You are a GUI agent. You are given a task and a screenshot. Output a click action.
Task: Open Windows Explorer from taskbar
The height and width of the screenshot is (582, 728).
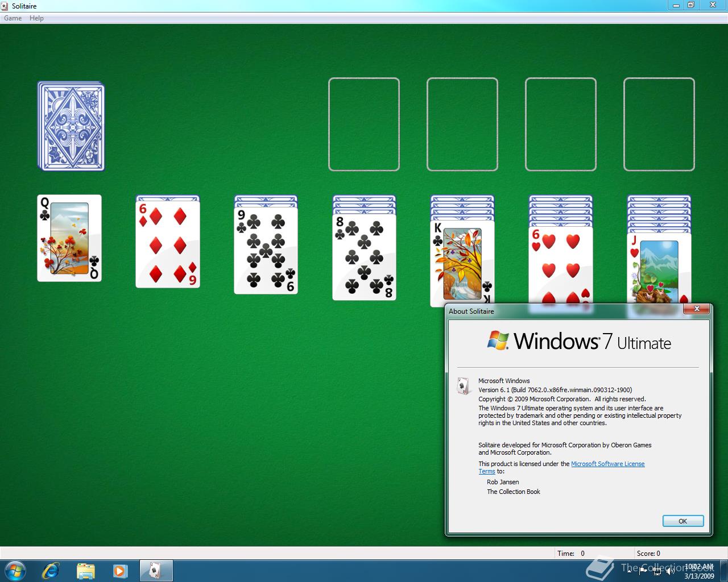[x=85, y=571]
